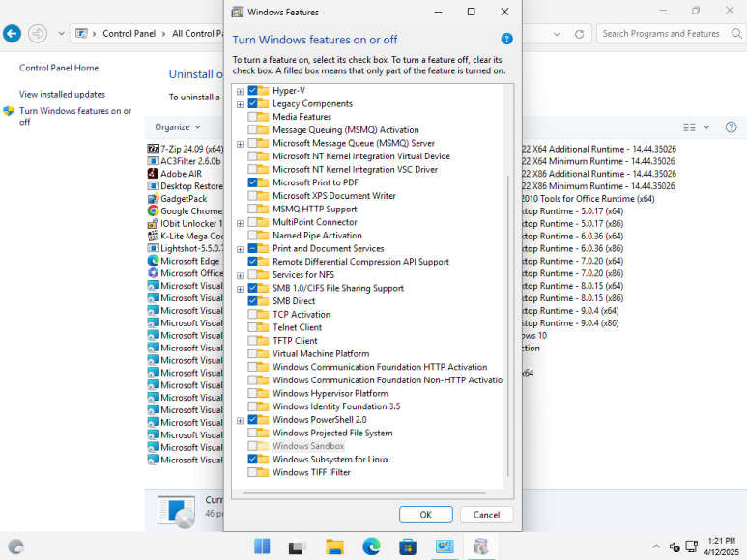Screen dimensions: 747x560
Task: Select the Google Chrome program icon
Action: (153, 210)
